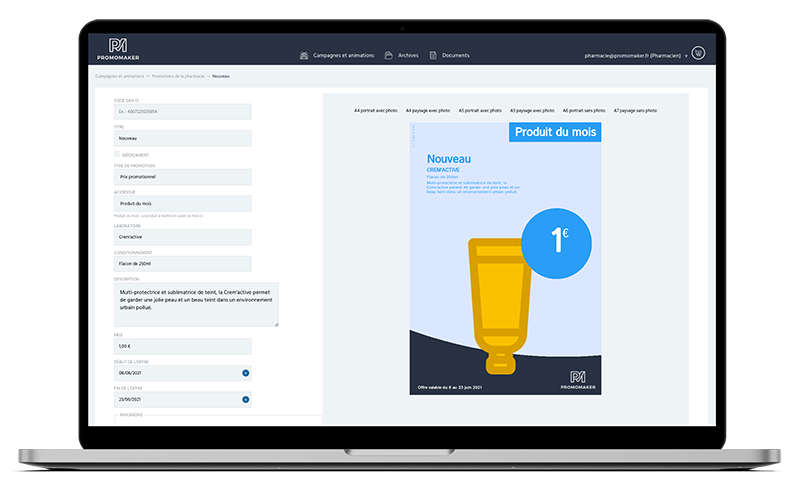Open the pharmacie@promomaker.fr account dropdown
Viewport: 800px width, 496px height.
(686, 56)
